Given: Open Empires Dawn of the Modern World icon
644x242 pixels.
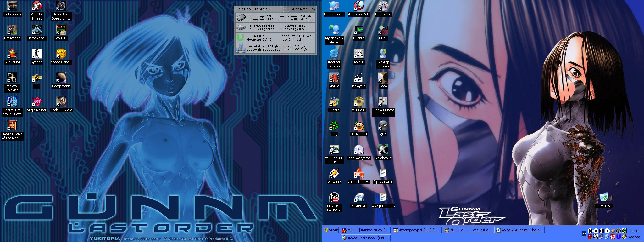Looking at the screenshot, I should pos(12,130).
